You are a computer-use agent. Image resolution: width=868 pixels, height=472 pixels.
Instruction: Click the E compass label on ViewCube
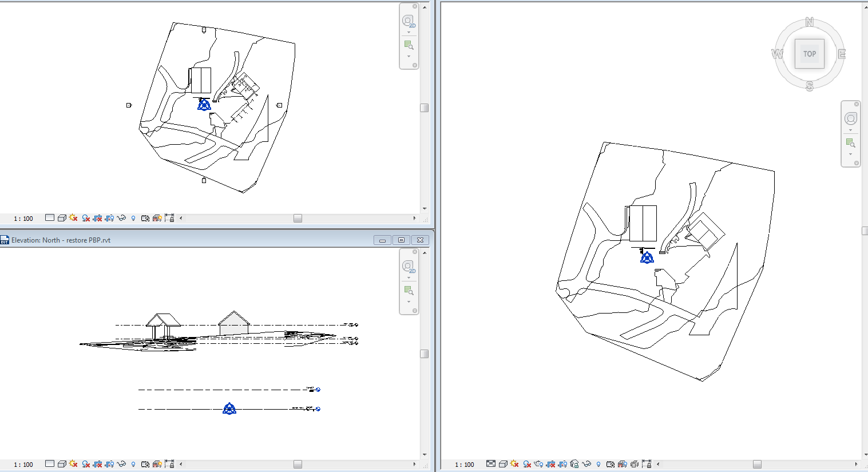(x=842, y=54)
